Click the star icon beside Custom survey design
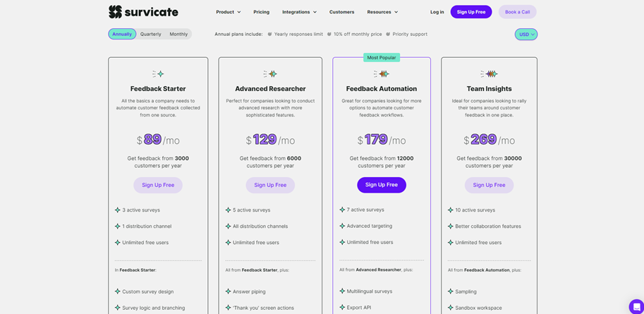Image resolution: width=644 pixels, height=314 pixels. pos(118,291)
